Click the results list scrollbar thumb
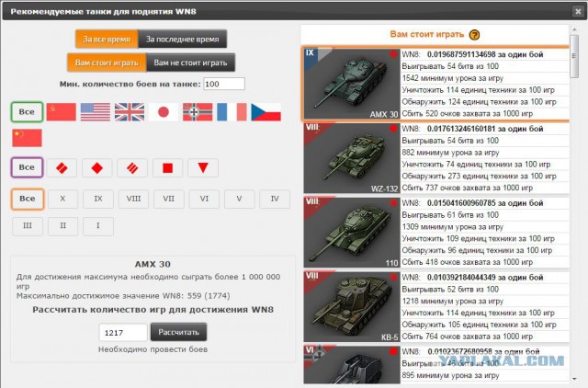Screen dimensions: 588x388 (x=574, y=57)
